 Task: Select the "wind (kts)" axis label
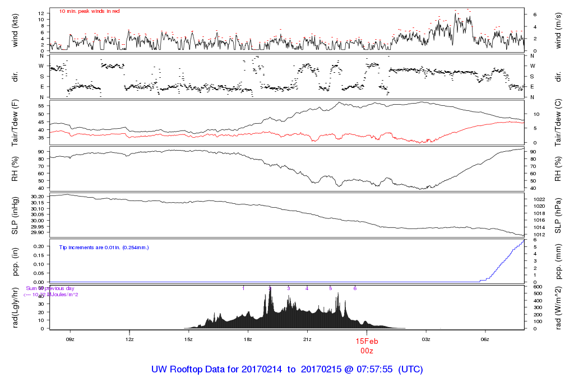tap(15, 30)
